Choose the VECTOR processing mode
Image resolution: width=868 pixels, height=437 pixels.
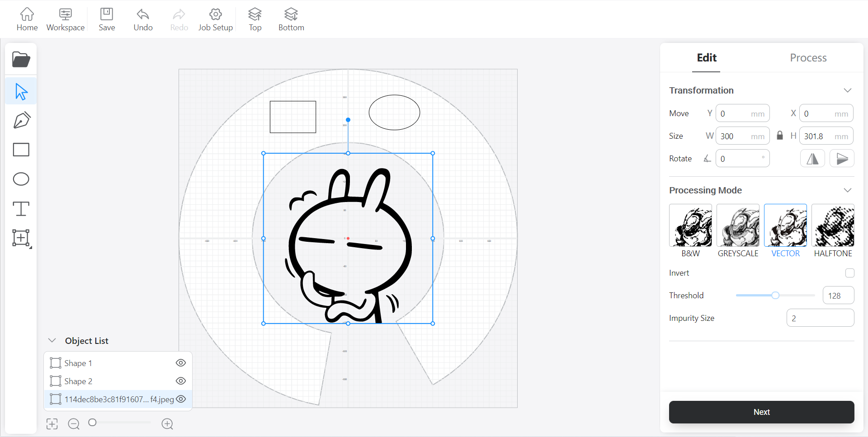[785, 231]
